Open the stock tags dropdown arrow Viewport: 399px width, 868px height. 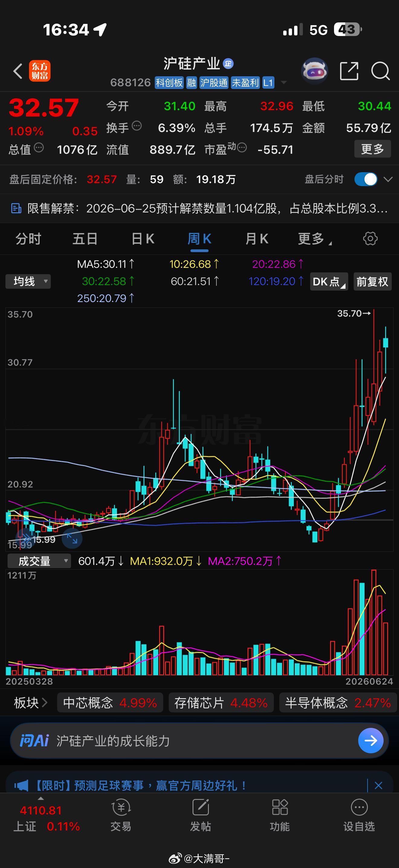pyautogui.click(x=284, y=82)
